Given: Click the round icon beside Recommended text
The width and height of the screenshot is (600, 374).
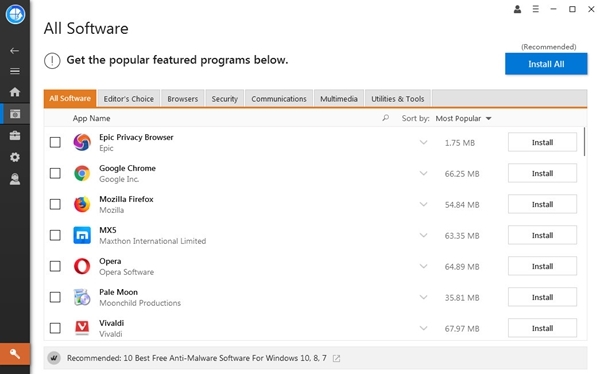Looking at the screenshot, I should (x=54, y=358).
